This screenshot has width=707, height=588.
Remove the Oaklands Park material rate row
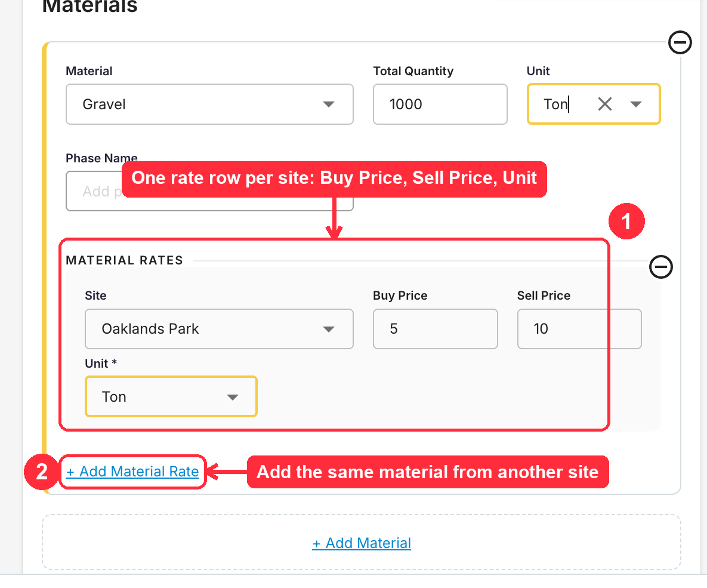[660, 267]
